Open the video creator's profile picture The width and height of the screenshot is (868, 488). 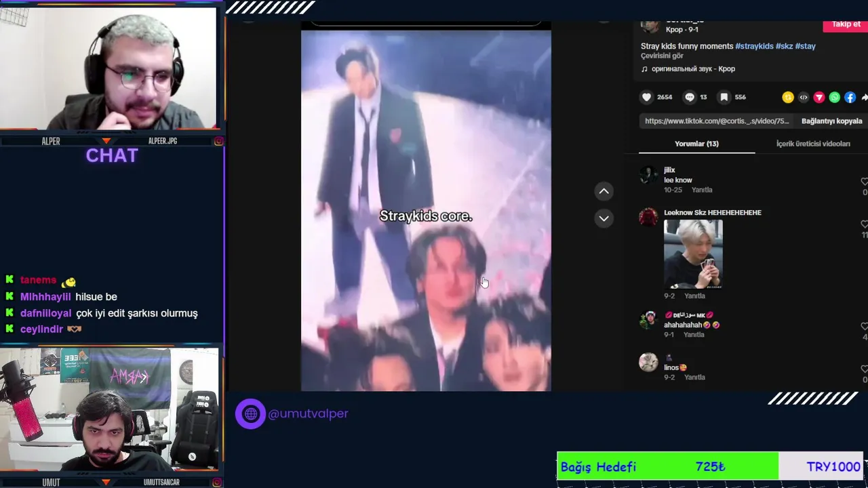point(650,26)
